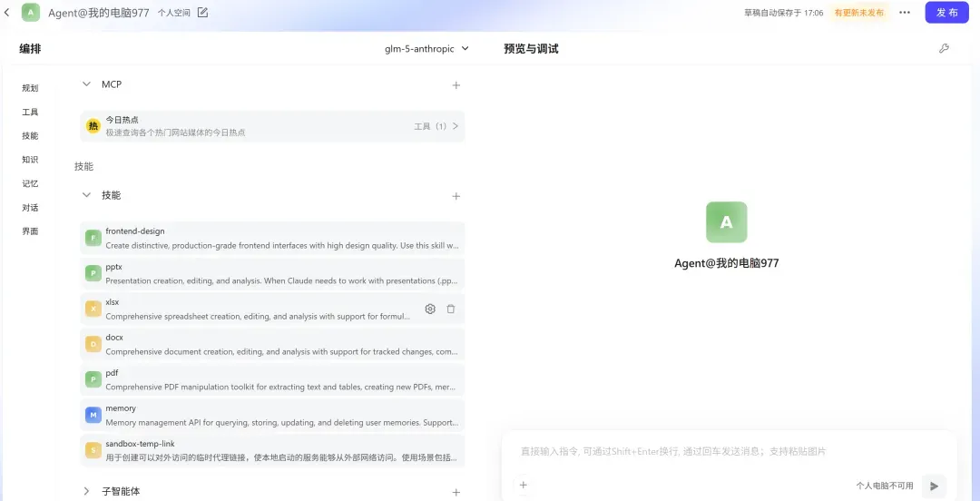Viewport: 980px width, 501px height.
Task: Add attachment with chat plus icon
Action: pos(524,485)
